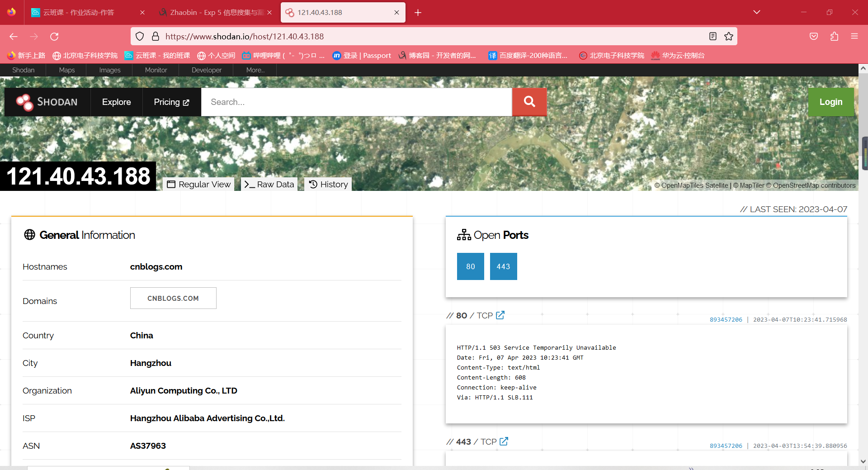868x470 pixels.
Task: Switch to Regular View
Action: click(198, 184)
